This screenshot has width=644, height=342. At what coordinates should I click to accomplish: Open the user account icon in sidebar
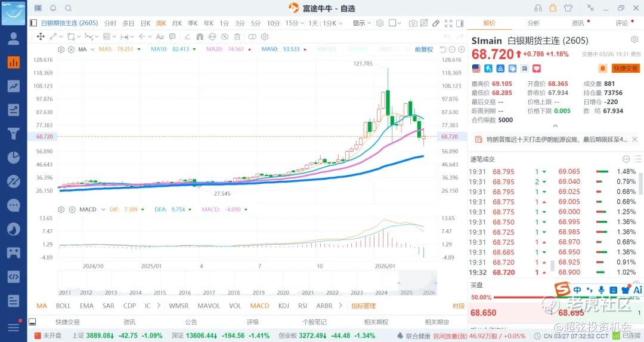13,38
